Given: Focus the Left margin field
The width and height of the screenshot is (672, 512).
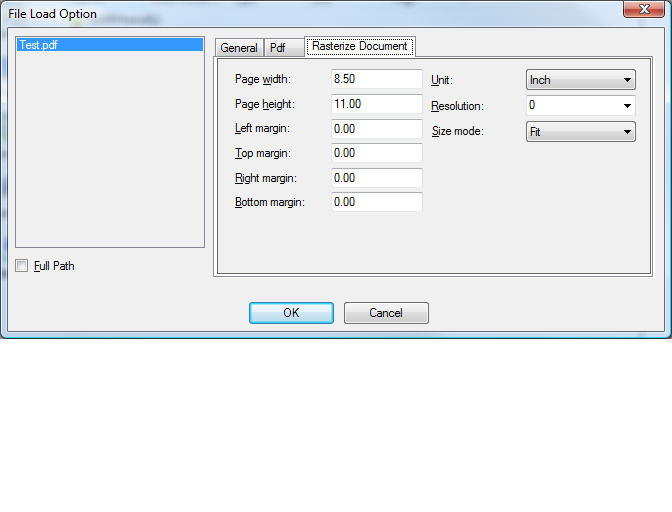Looking at the screenshot, I should pos(376,129).
